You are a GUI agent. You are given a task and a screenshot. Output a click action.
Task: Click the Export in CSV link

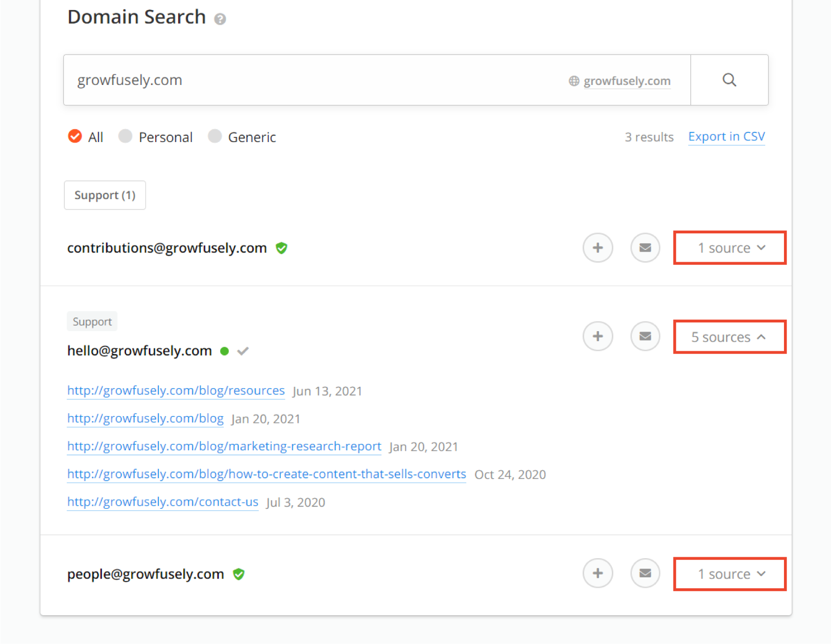726,136
